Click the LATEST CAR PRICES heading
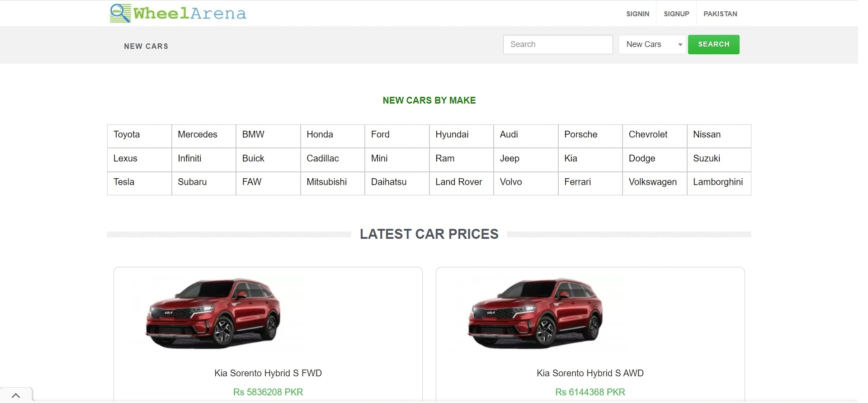The width and height of the screenshot is (868, 403). tap(429, 234)
